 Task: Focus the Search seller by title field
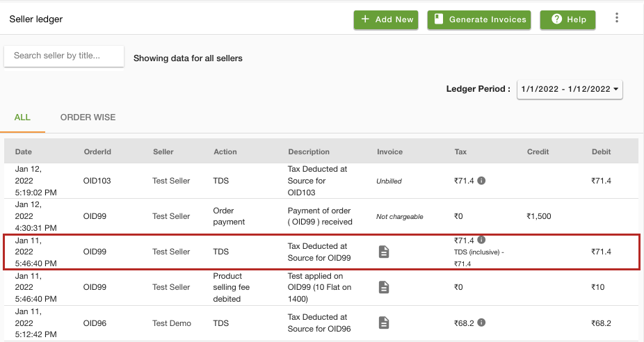pos(64,56)
